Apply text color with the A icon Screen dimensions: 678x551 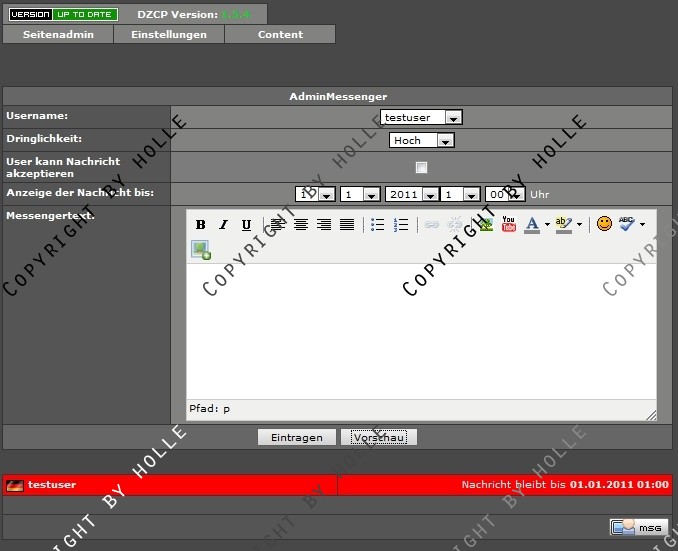[532, 224]
